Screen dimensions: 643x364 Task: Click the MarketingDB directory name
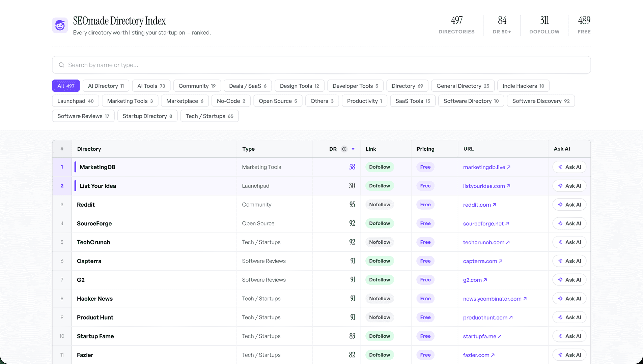[97, 167]
